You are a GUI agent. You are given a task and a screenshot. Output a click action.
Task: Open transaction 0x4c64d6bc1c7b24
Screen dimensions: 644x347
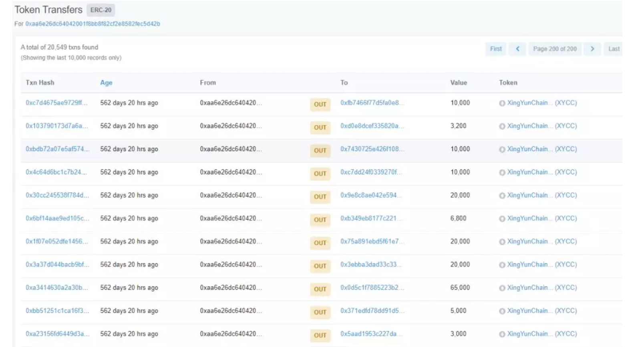tap(56, 172)
